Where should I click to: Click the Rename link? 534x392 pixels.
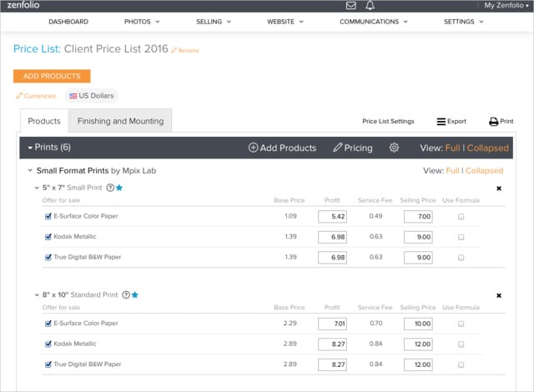coord(187,51)
